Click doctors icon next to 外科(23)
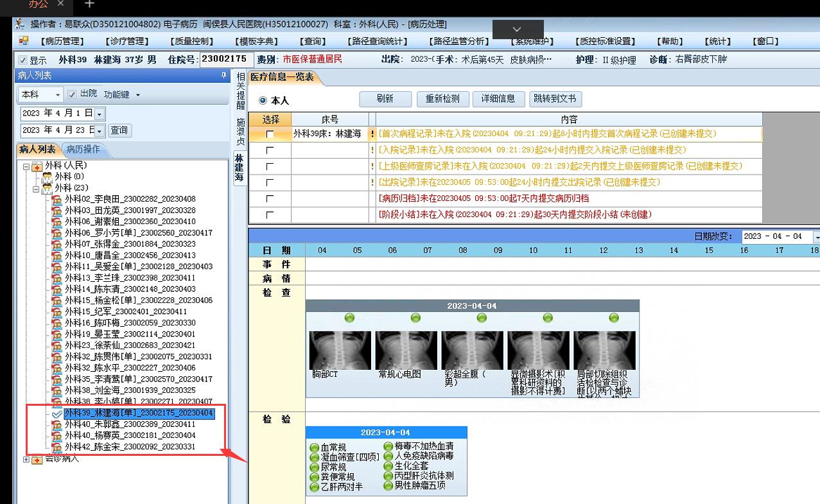The image size is (820, 504). (x=47, y=188)
